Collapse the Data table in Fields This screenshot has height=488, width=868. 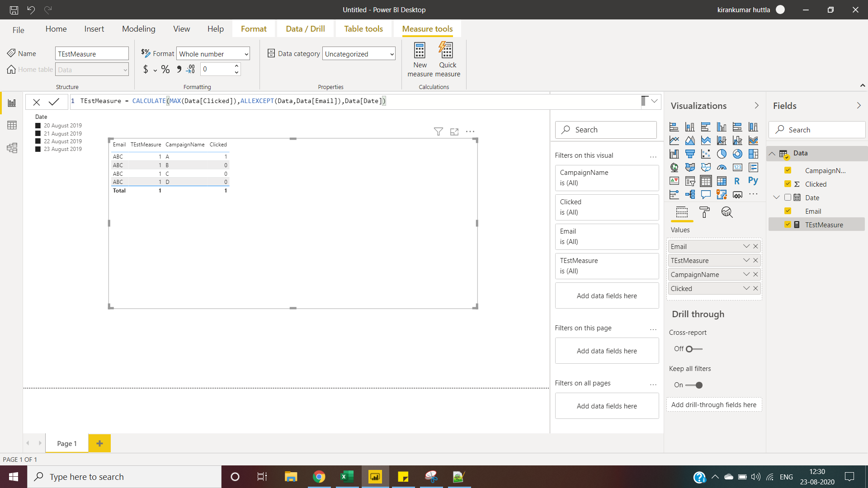pyautogui.click(x=772, y=154)
